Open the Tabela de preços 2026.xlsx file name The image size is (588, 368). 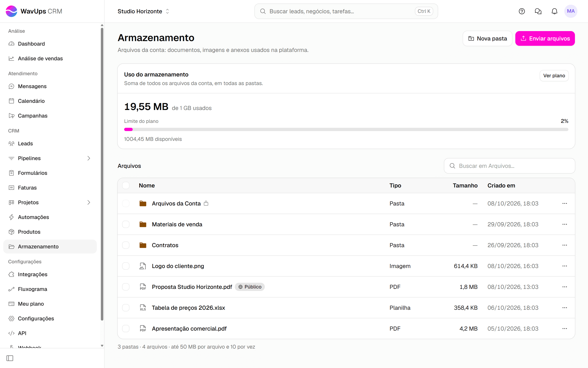[188, 308]
